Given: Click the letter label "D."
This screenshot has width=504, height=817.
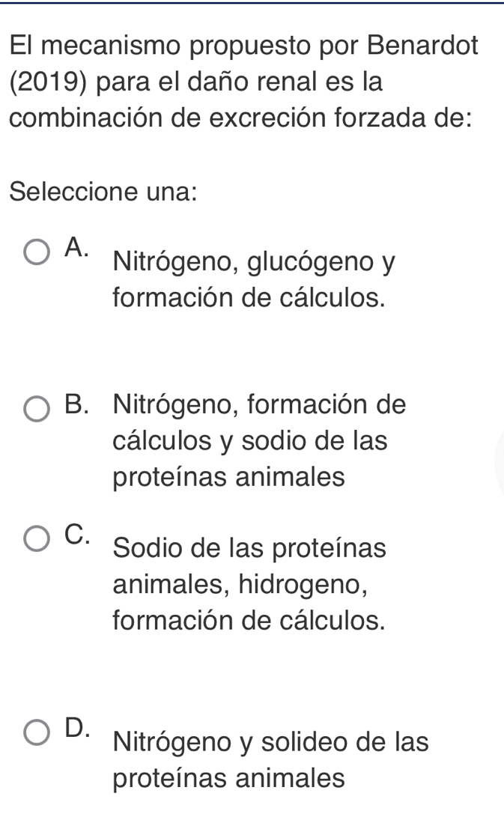Looking at the screenshot, I should point(77,726).
